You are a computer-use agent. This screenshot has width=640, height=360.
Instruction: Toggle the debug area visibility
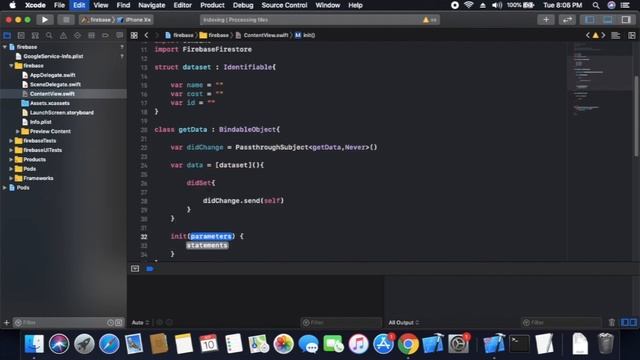(608, 20)
